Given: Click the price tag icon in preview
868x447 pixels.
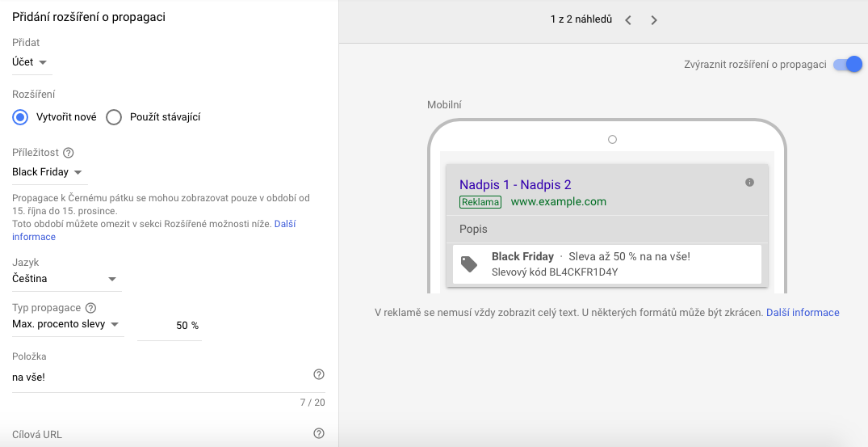Looking at the screenshot, I should (469, 264).
